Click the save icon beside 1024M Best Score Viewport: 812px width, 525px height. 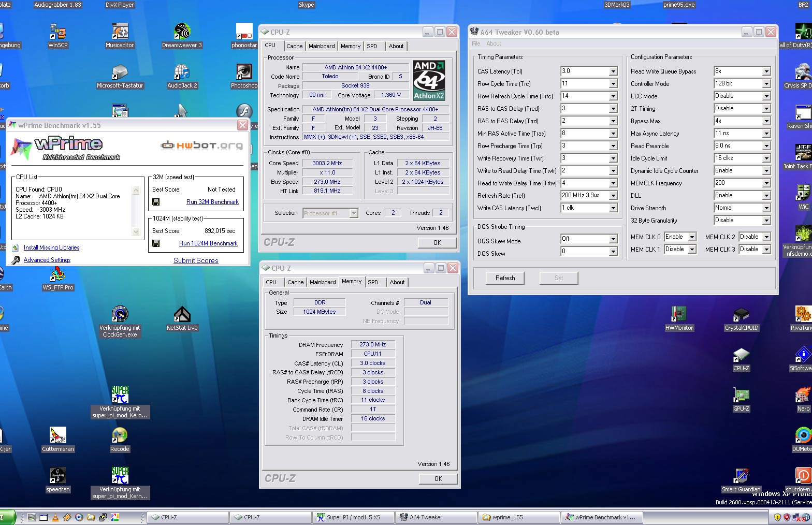pyautogui.click(x=156, y=243)
